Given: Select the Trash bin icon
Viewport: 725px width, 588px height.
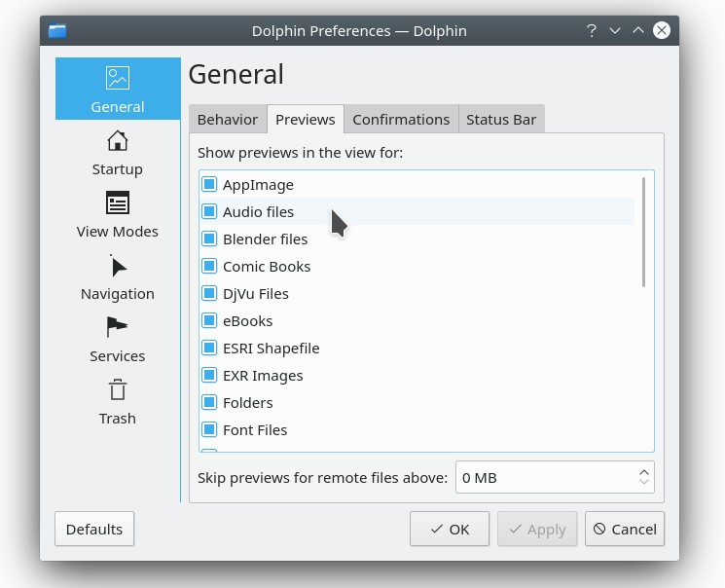Looking at the screenshot, I should pos(118,390).
